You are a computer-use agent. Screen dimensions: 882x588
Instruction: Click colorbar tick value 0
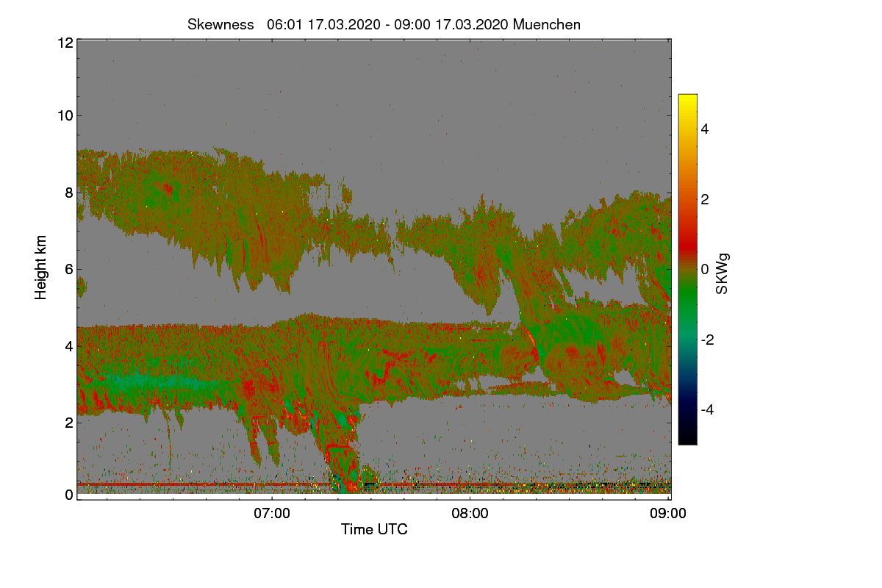[x=705, y=269]
